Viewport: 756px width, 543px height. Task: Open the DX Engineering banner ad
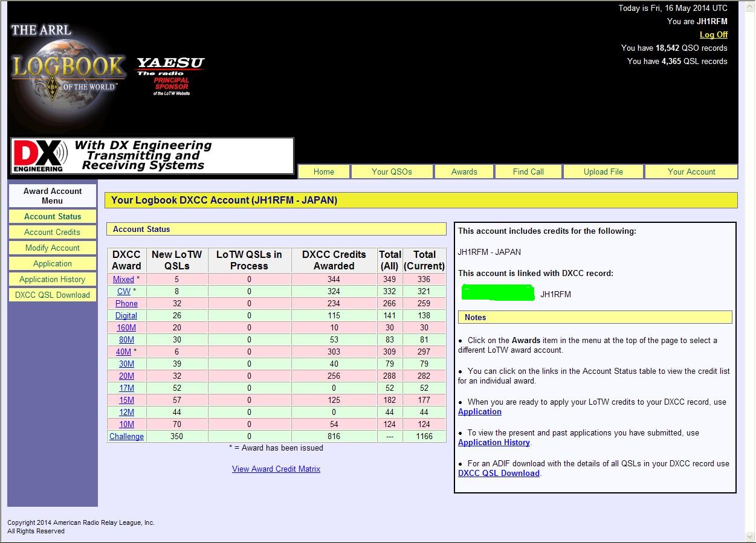point(152,156)
